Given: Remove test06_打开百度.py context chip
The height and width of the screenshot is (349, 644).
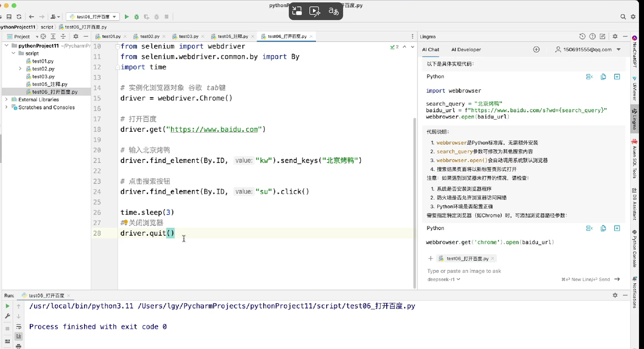Looking at the screenshot, I should click(492, 258).
